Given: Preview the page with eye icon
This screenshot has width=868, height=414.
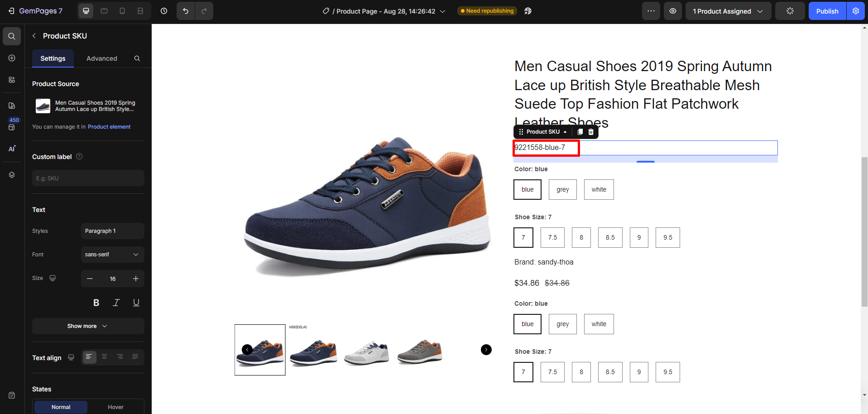Looking at the screenshot, I should (673, 11).
